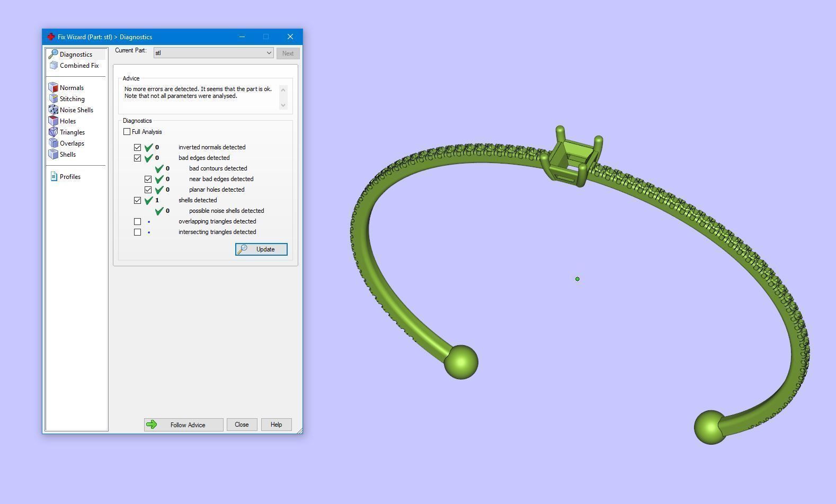
Task: Click the Stitching cube icon
Action: coord(53,98)
